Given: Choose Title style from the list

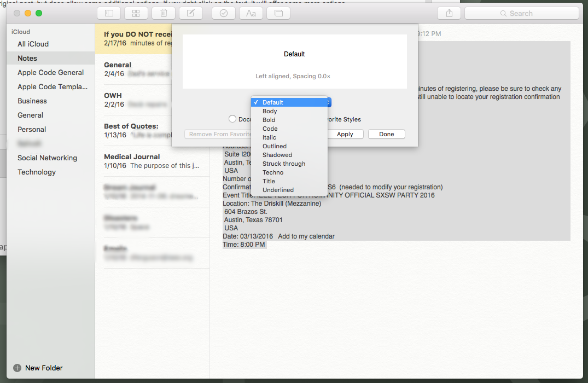Looking at the screenshot, I should 289,181.
